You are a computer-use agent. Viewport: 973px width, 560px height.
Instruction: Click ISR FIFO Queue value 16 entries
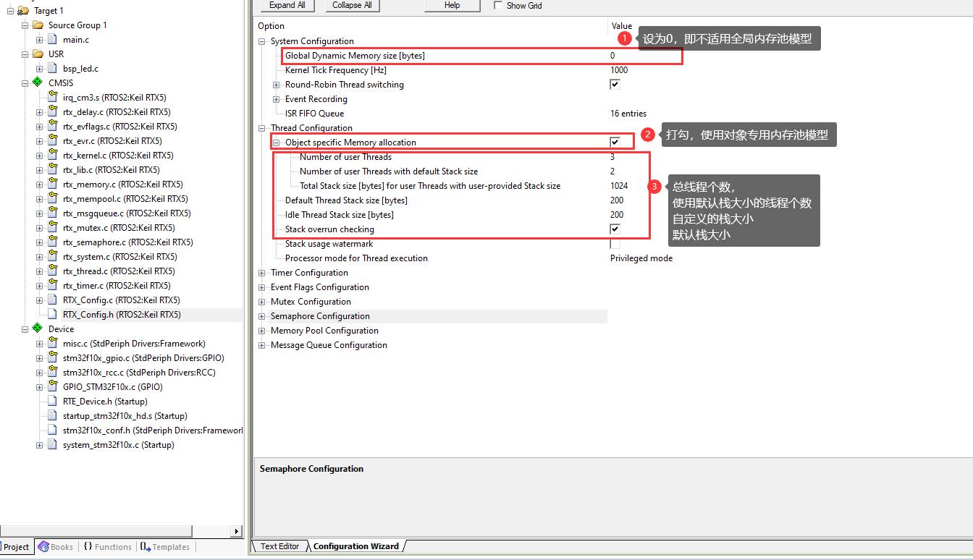tap(628, 114)
